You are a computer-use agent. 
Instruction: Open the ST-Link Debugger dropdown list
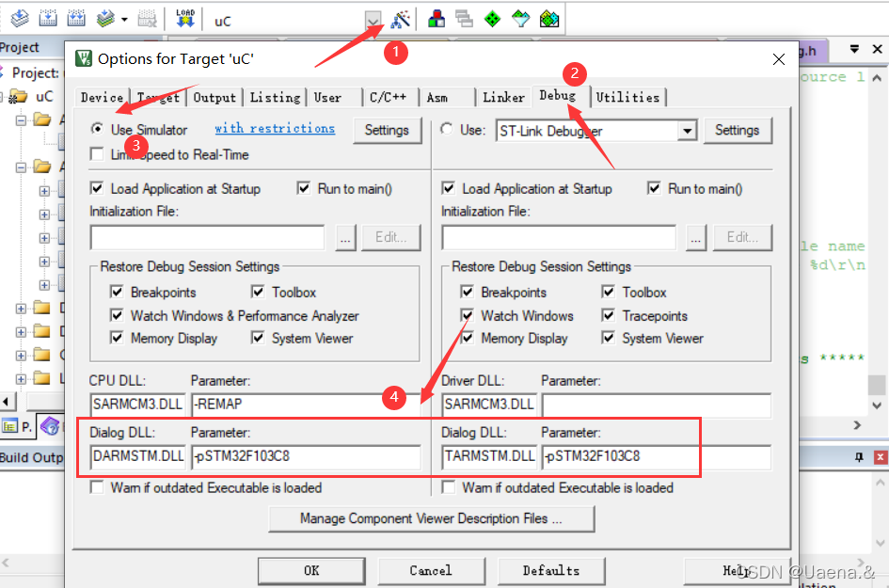pos(687,131)
